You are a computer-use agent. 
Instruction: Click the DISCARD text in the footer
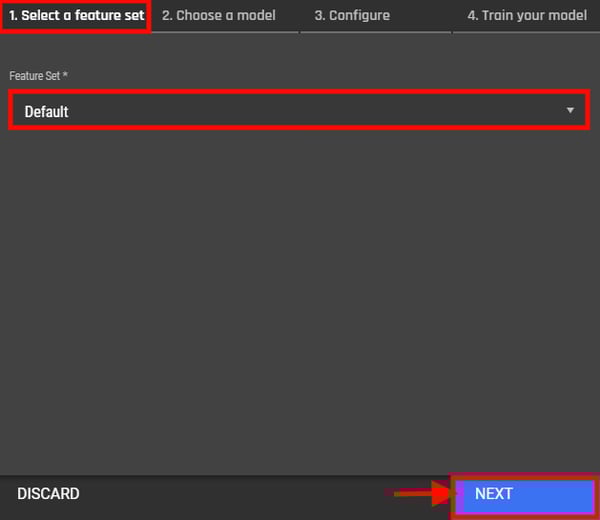coord(48,494)
